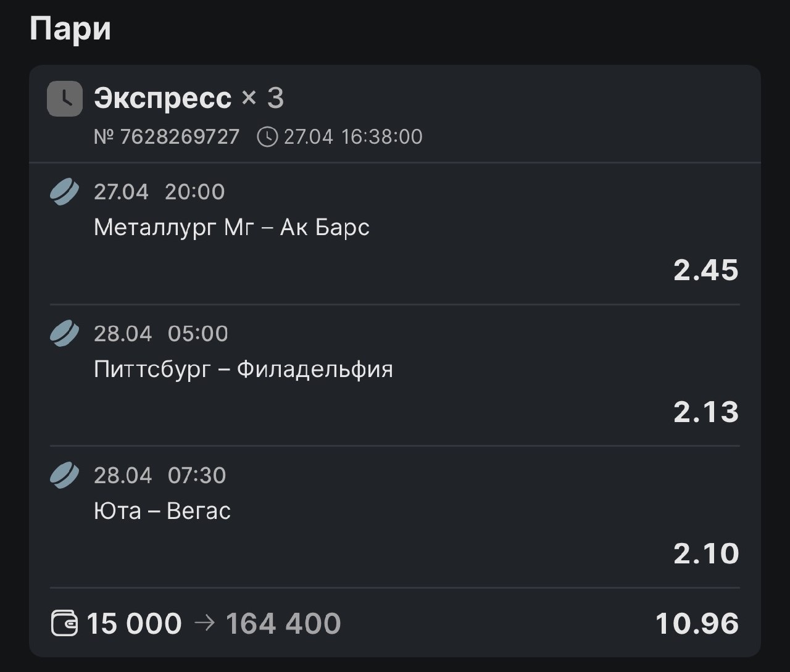Click the hockey puck icon for Питтсбург match
Screen dimensions: 790x672
(64, 334)
